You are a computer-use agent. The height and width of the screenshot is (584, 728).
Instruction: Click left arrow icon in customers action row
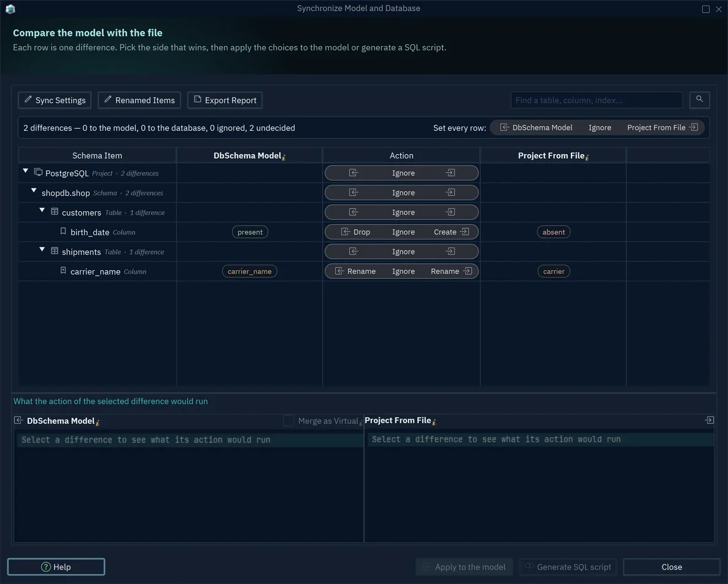click(354, 212)
